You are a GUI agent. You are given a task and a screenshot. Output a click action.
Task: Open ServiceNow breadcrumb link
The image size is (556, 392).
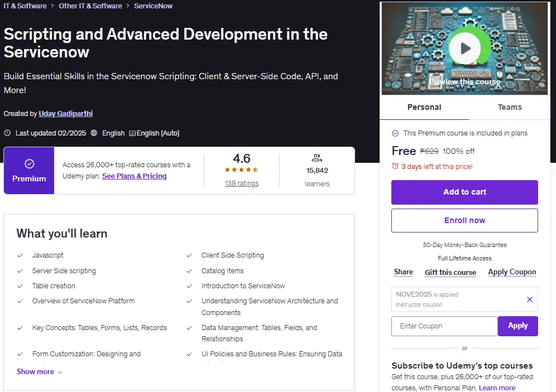[x=153, y=6]
